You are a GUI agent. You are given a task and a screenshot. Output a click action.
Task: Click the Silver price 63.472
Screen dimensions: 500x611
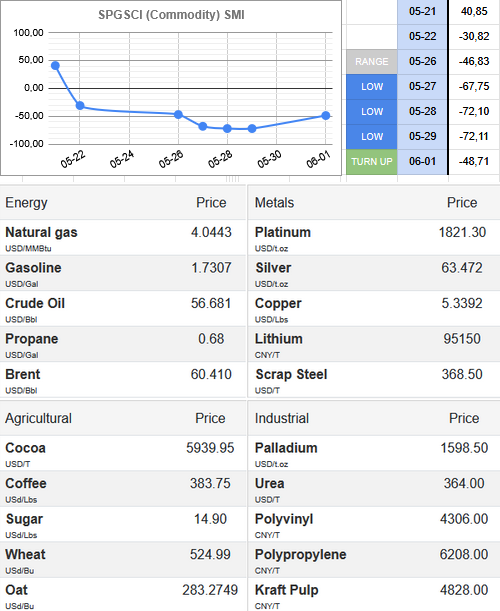click(462, 268)
